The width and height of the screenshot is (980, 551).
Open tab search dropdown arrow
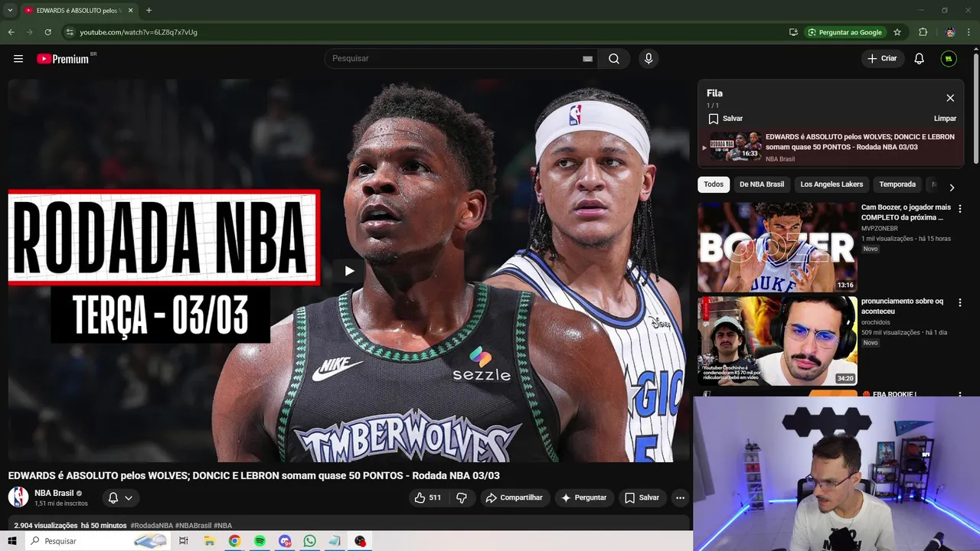[x=10, y=10]
